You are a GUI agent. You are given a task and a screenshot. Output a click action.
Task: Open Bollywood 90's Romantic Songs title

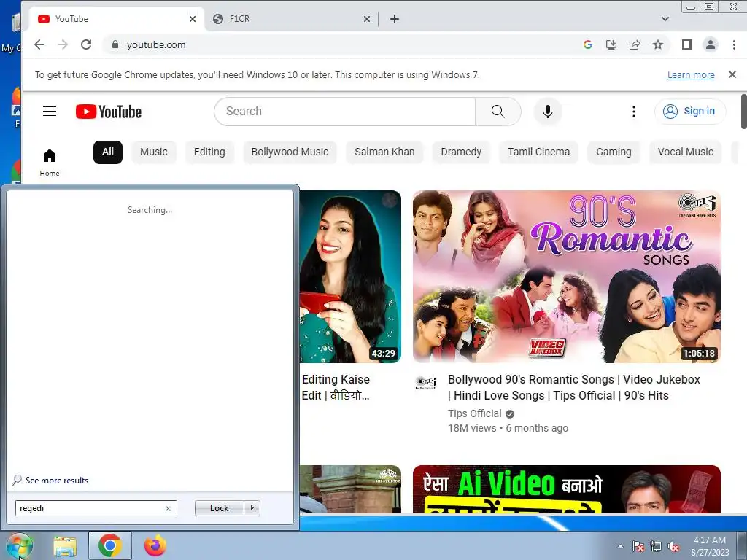pyautogui.click(x=573, y=388)
